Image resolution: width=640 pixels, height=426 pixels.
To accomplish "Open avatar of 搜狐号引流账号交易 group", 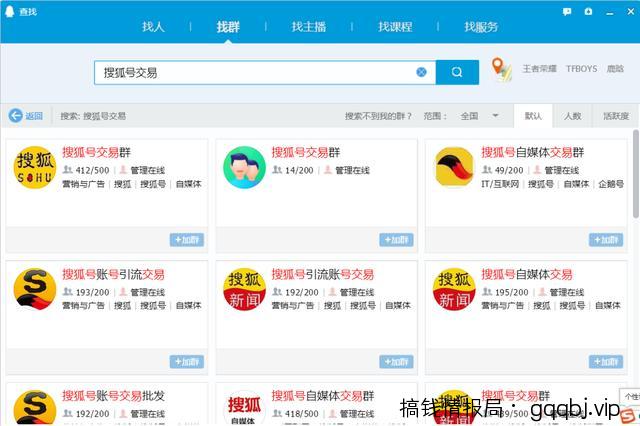I will tap(244, 289).
